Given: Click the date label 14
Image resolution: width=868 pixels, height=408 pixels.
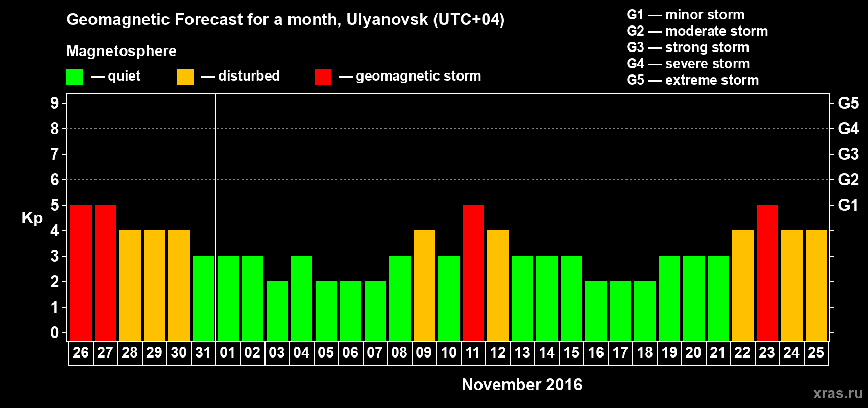Looking at the screenshot, I should click(x=547, y=353).
